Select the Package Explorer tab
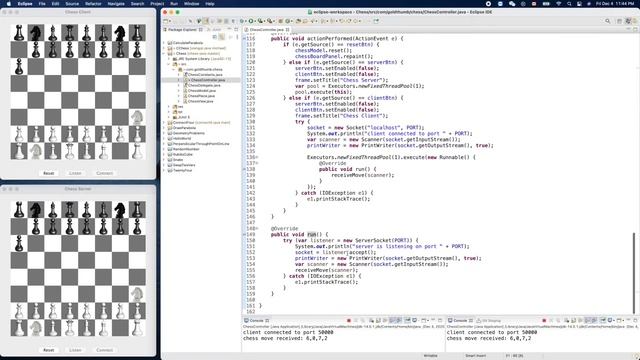This screenshot has width=640, height=360. pos(183,30)
